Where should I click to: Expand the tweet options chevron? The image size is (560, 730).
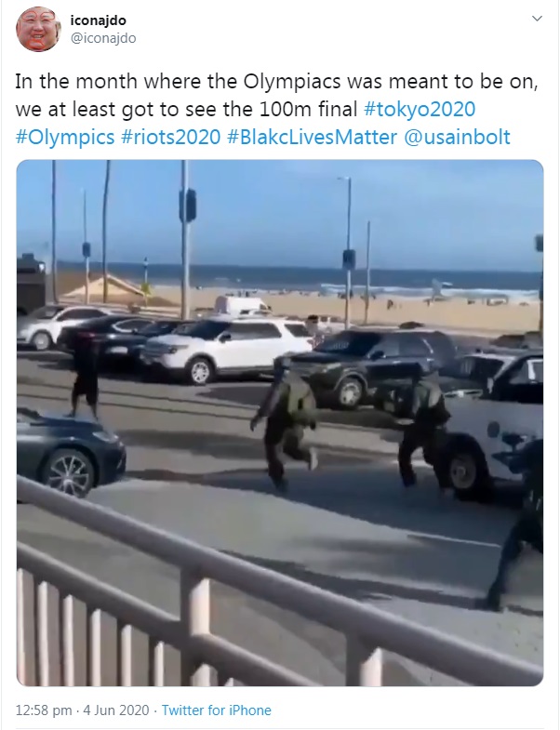tap(537, 19)
